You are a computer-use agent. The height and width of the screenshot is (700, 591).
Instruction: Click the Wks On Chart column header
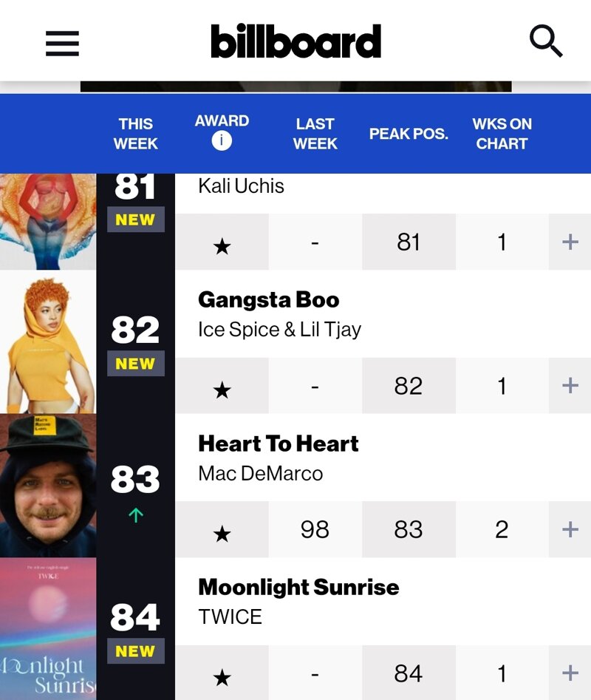coord(502,134)
